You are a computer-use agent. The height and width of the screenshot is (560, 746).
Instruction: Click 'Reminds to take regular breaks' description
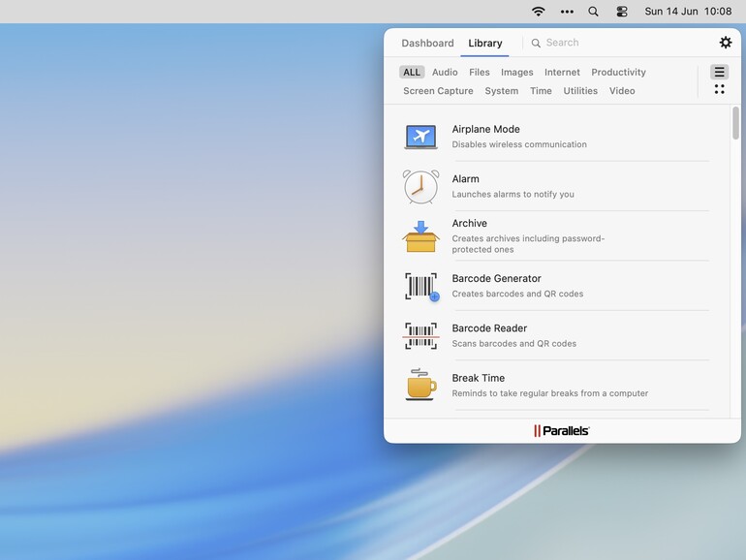tap(550, 393)
